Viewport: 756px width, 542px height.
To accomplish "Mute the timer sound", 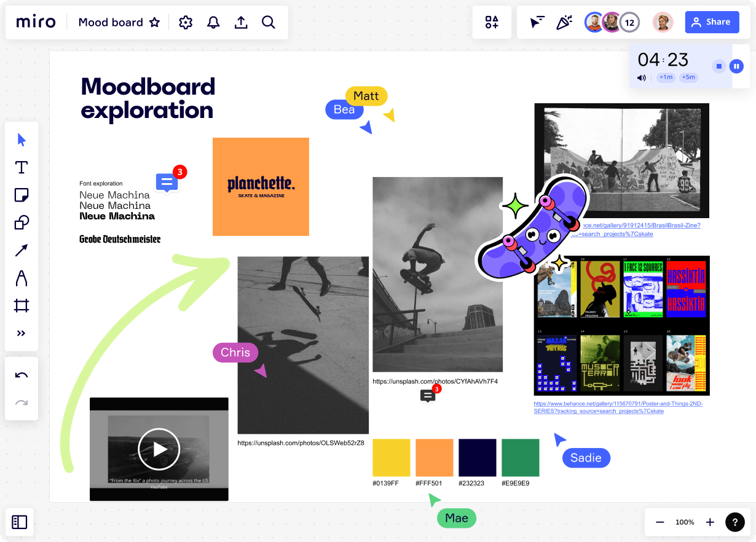I will (641, 77).
